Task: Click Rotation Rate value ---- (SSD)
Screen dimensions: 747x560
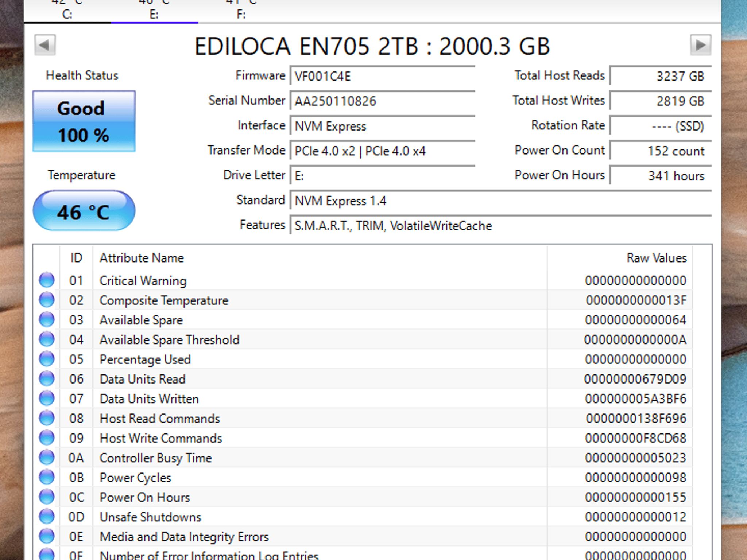Action: [661, 126]
